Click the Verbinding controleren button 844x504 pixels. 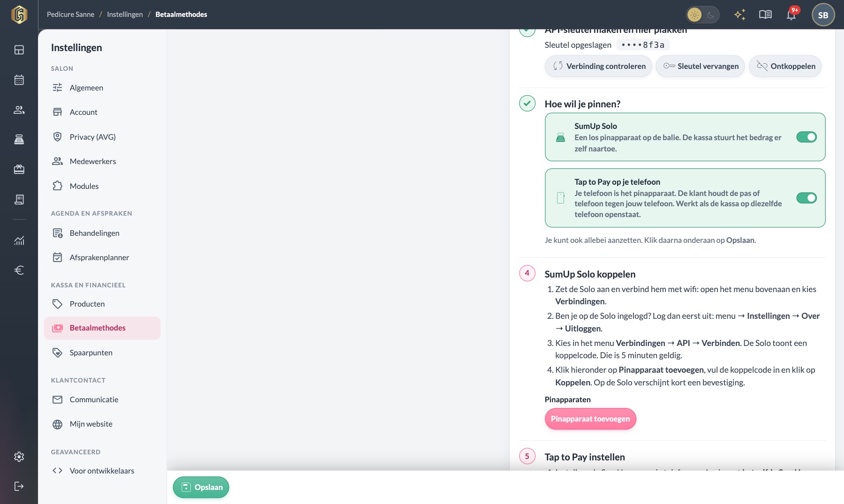[598, 66]
